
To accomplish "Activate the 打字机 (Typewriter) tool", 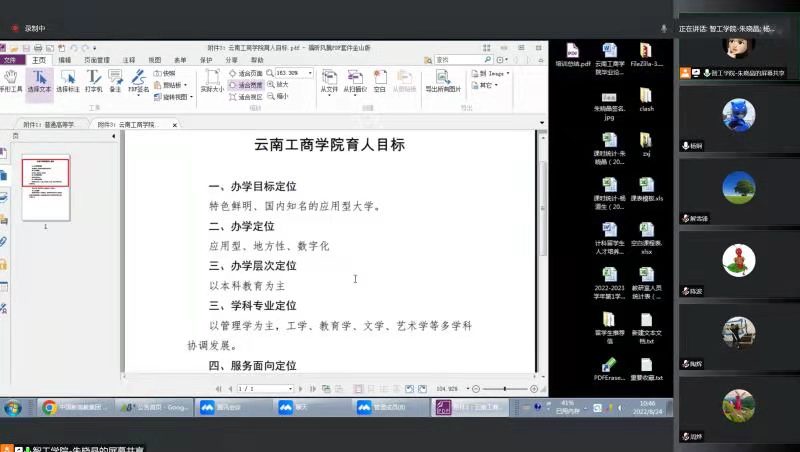I will point(94,81).
